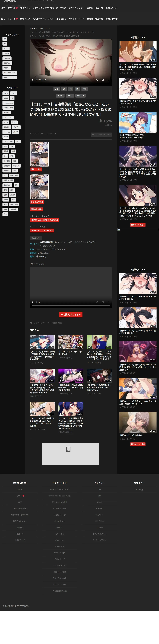Play the sample video player
Viewport: 159px width, 644px height.
coord(33,302)
